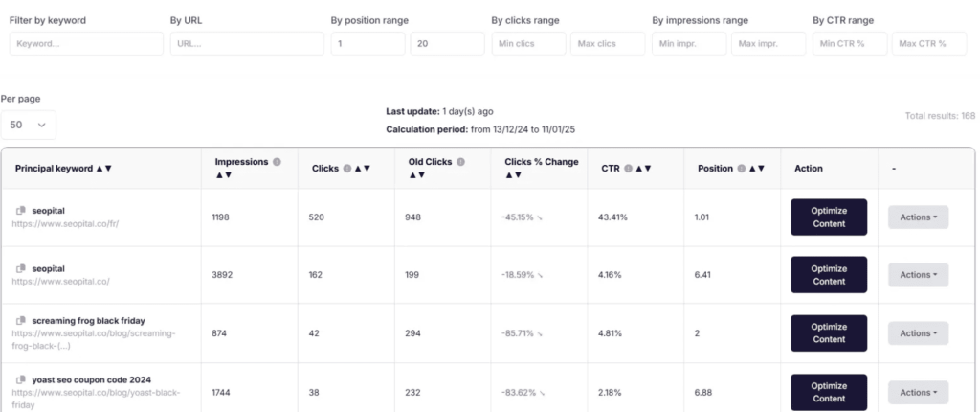The image size is (980, 412).
Task: Open the Per page 50 dropdown
Action: click(29, 125)
